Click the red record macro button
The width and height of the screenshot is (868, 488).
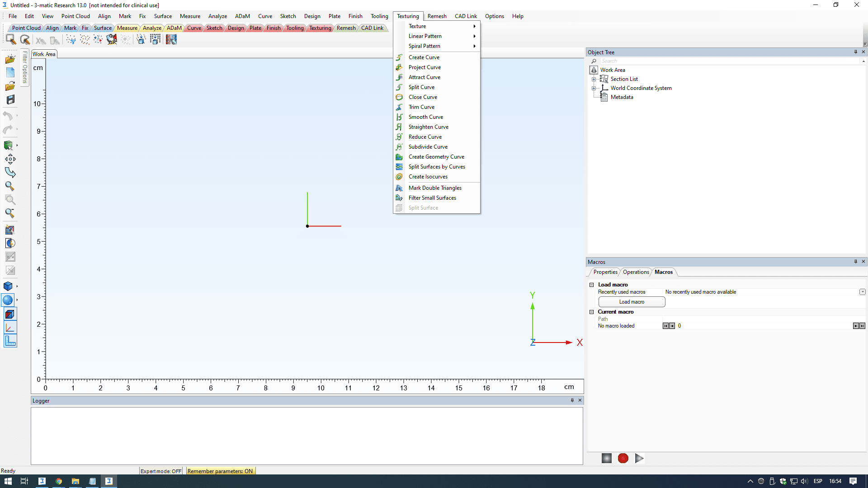[x=623, y=458]
